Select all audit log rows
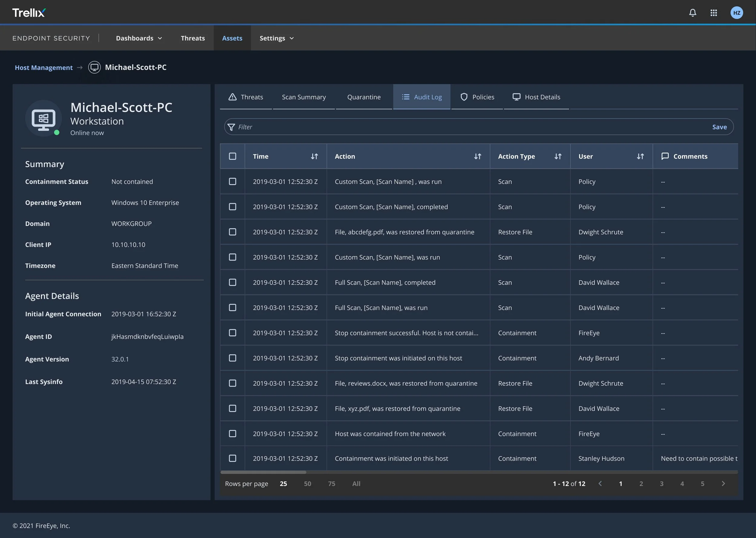The width and height of the screenshot is (756, 538). 233,156
